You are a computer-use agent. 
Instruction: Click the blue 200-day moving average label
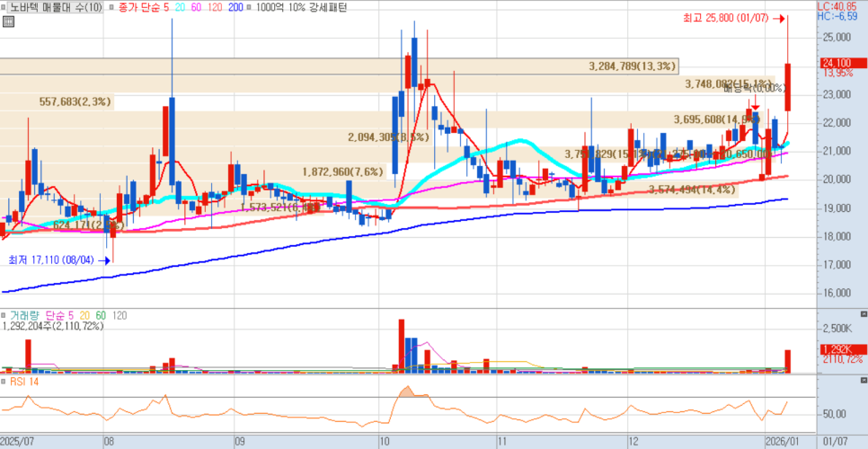(235, 7)
